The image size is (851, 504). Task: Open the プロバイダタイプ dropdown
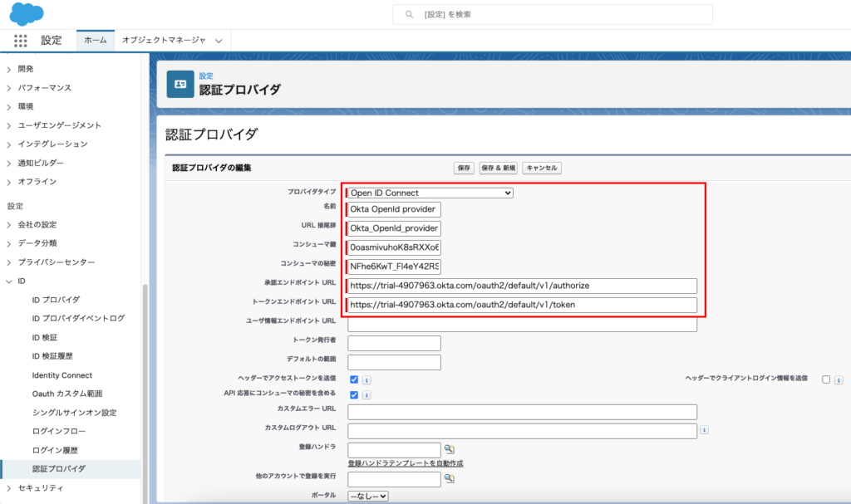tap(430, 193)
